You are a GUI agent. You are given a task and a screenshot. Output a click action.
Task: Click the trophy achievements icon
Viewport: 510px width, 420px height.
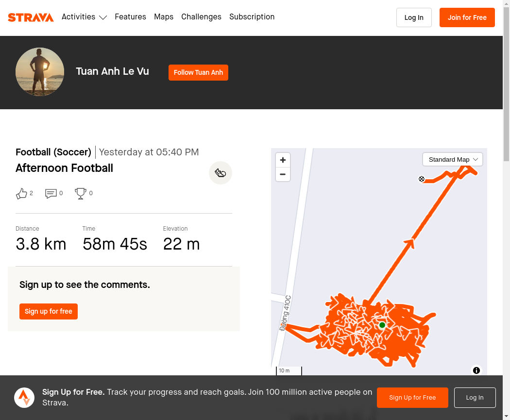(80, 193)
